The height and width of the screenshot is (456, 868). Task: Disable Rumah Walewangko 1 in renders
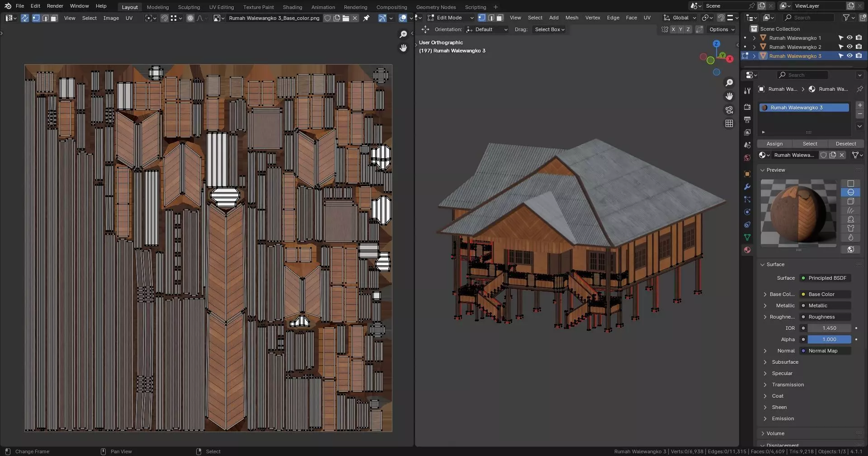pos(859,38)
